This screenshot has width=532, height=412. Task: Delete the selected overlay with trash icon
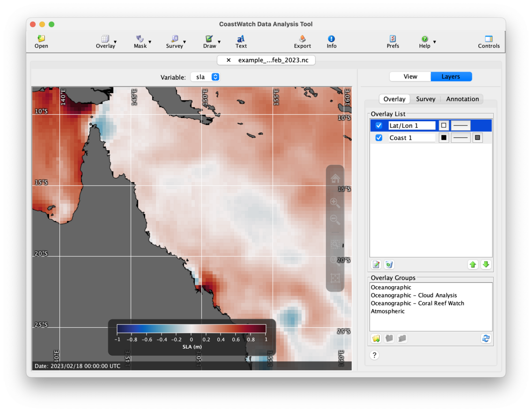pos(389,265)
